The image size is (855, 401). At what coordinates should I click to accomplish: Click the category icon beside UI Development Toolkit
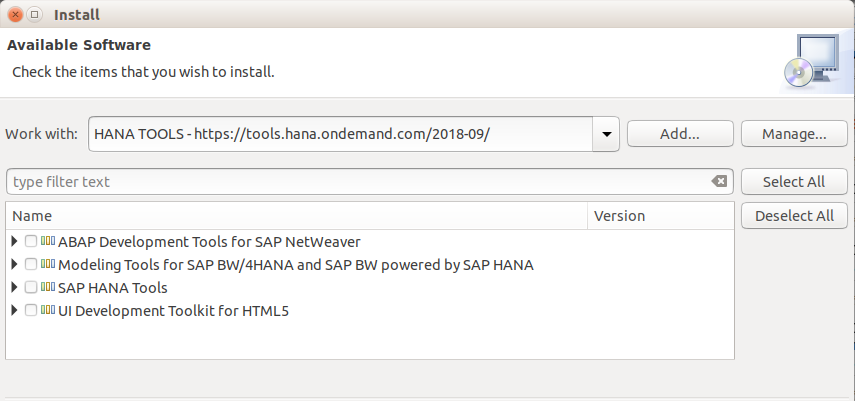pos(48,310)
